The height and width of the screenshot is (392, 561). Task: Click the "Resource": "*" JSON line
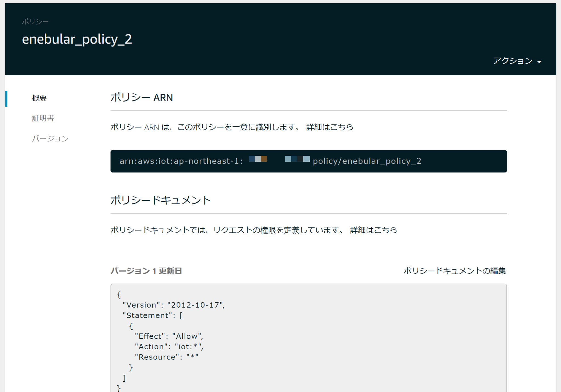166,357
